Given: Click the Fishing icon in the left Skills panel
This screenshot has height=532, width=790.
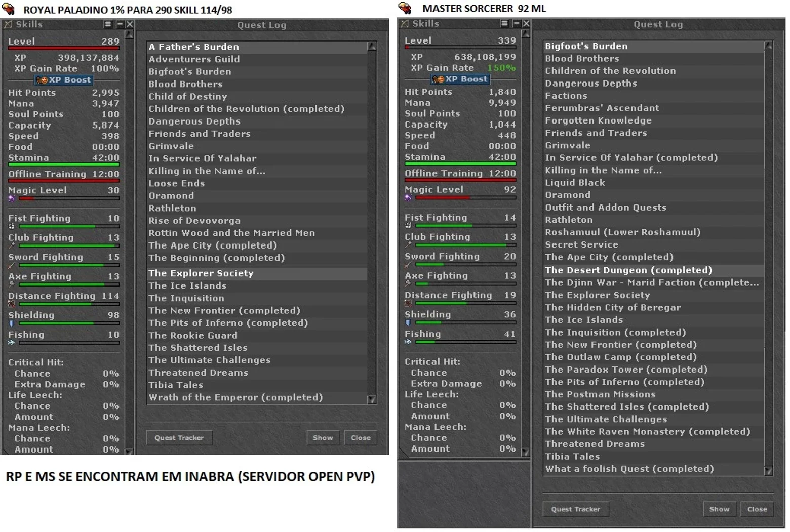Looking at the screenshot, I should click(12, 343).
